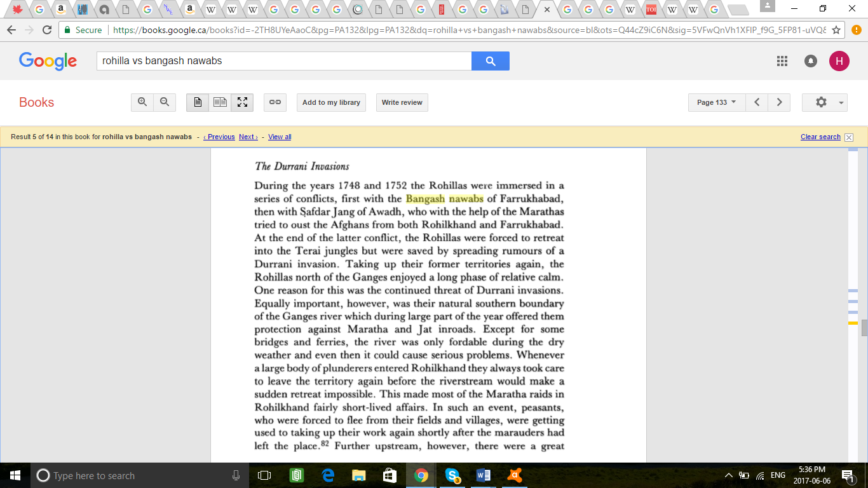The image size is (868, 488).
Task: Select the books.google.ca address bar URL
Action: [x=469, y=30]
